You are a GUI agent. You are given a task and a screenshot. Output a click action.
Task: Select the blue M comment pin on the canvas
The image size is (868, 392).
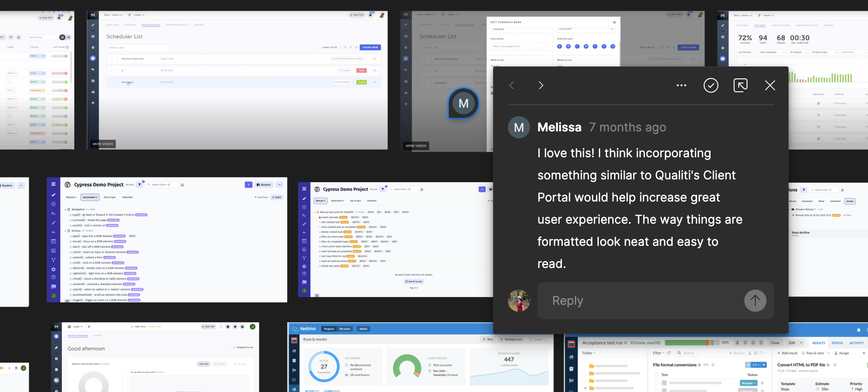click(464, 103)
